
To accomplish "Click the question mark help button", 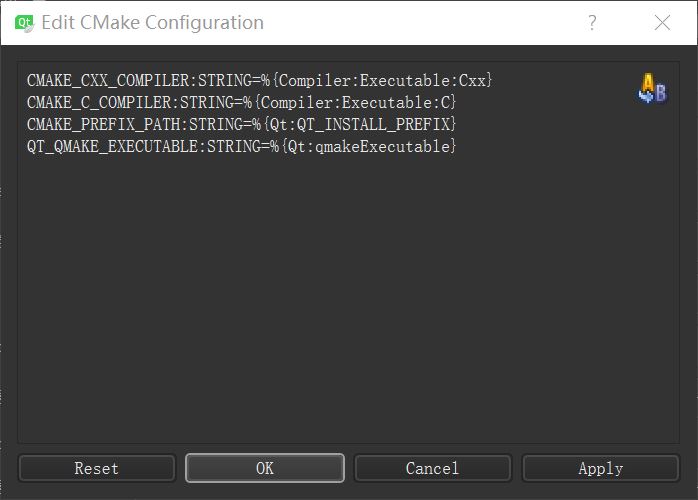I will click(592, 22).
